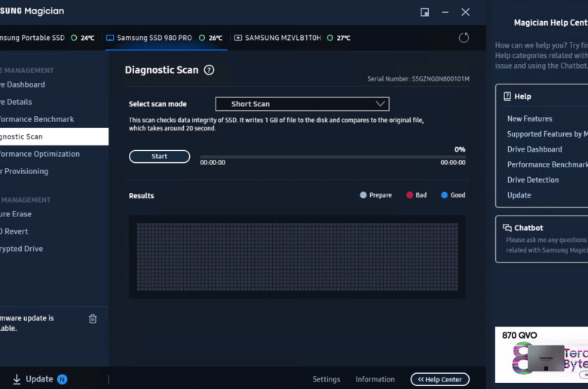
Task: Click the Samsung SSD 980 PRO drive icon
Action: 110,38
